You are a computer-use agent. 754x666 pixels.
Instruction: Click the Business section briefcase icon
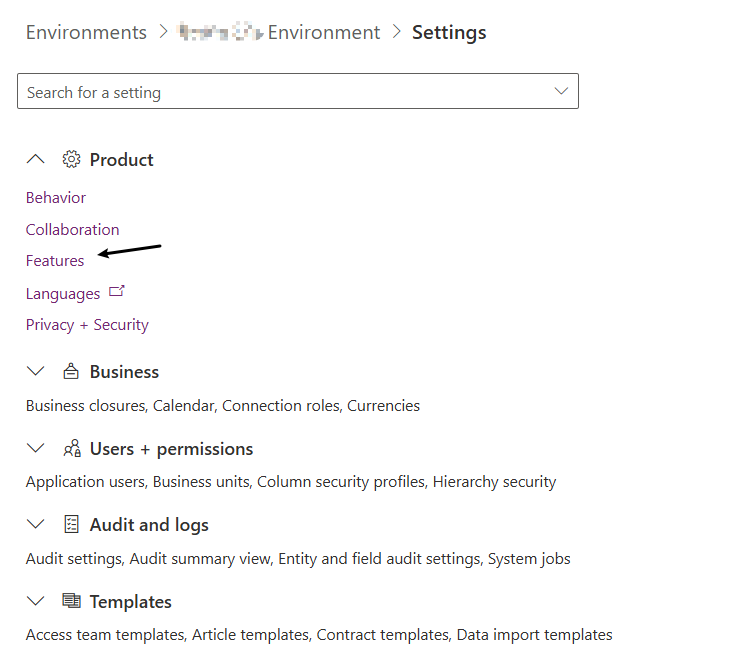(71, 372)
